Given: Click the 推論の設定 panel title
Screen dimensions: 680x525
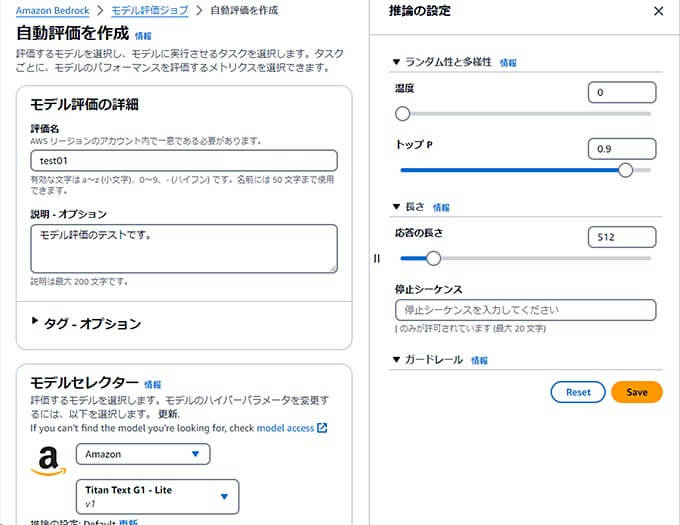Looking at the screenshot, I should 419,11.
